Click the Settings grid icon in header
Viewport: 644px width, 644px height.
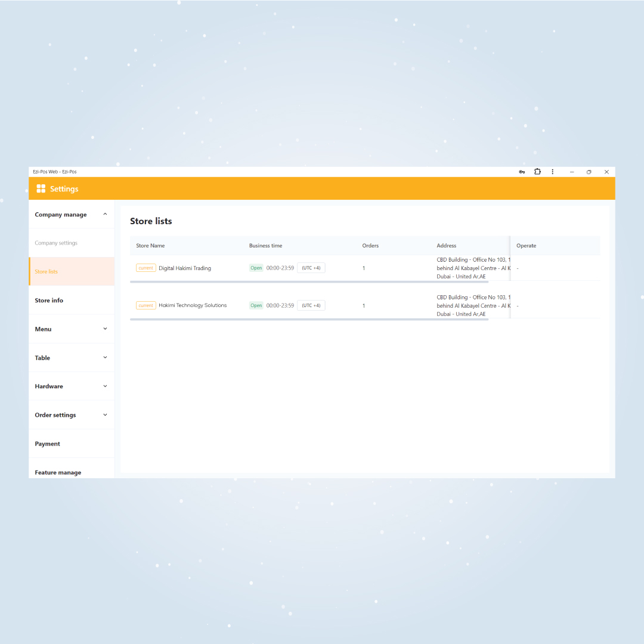pos(41,188)
